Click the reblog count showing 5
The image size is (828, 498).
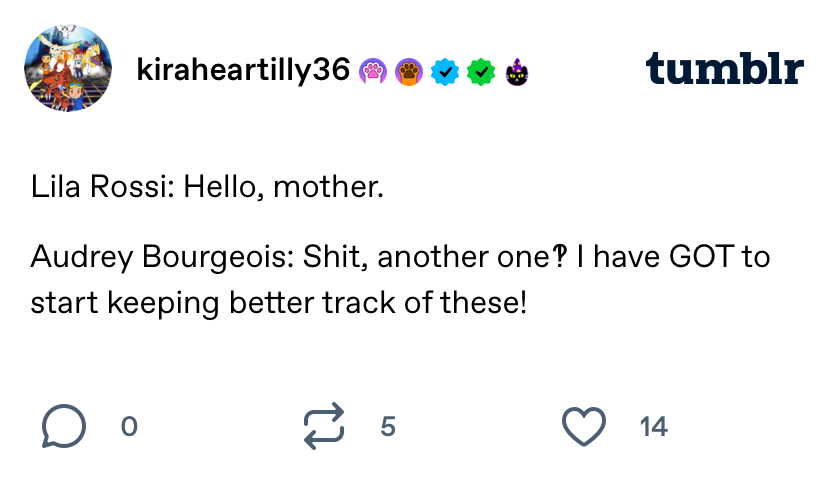388,426
